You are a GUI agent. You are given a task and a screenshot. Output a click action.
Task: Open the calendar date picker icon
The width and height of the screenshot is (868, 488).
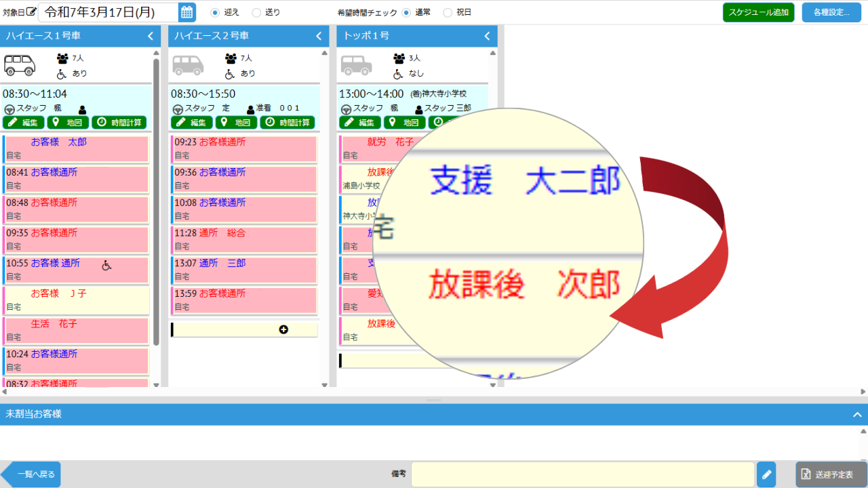187,12
